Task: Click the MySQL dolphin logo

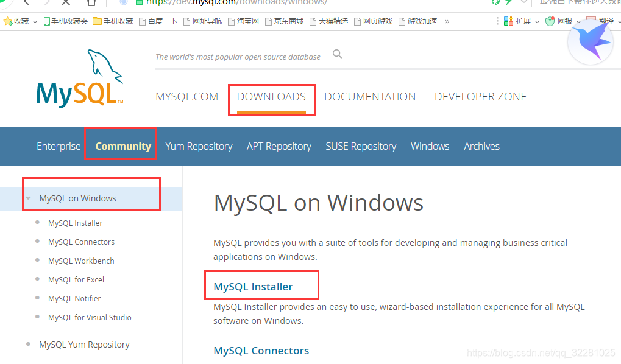Action: (x=80, y=78)
